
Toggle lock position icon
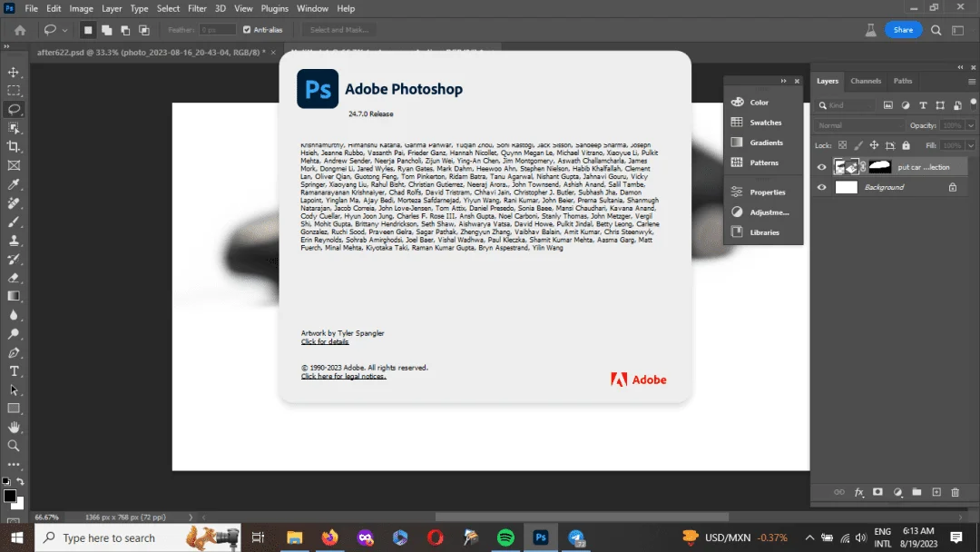[874, 145]
